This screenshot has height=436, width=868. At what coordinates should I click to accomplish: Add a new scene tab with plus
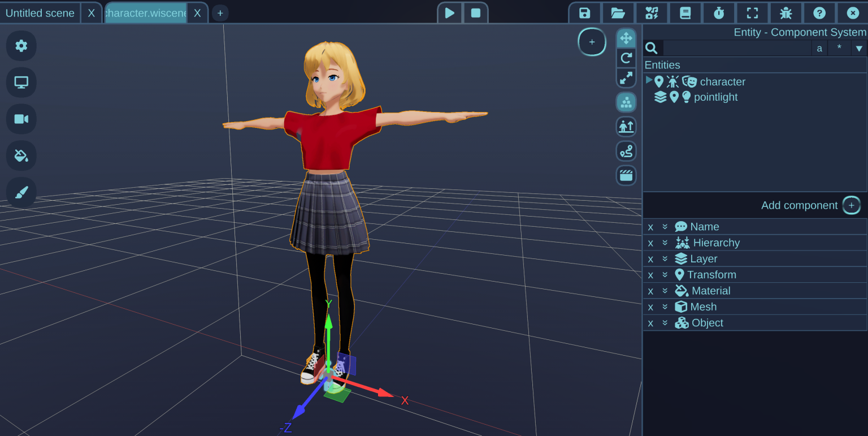click(220, 13)
